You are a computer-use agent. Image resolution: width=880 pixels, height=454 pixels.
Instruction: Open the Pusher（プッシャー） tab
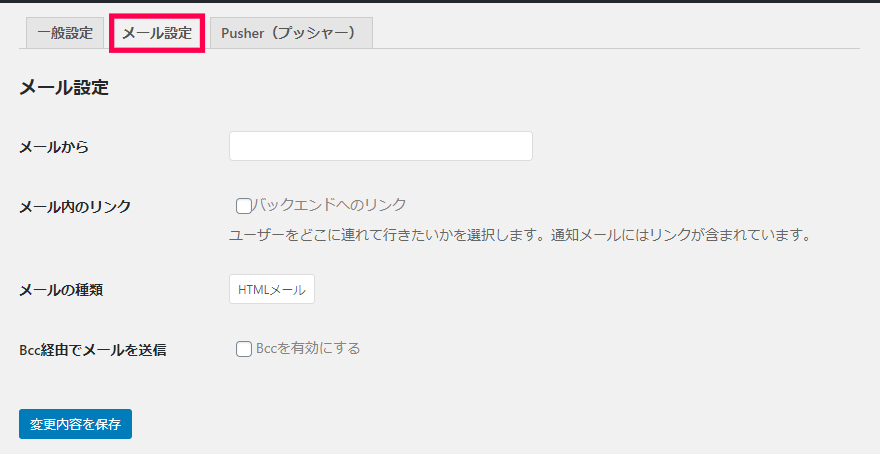click(x=291, y=33)
